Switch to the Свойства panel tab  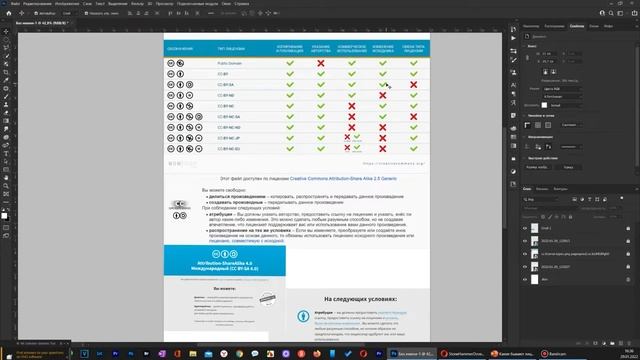577,26
